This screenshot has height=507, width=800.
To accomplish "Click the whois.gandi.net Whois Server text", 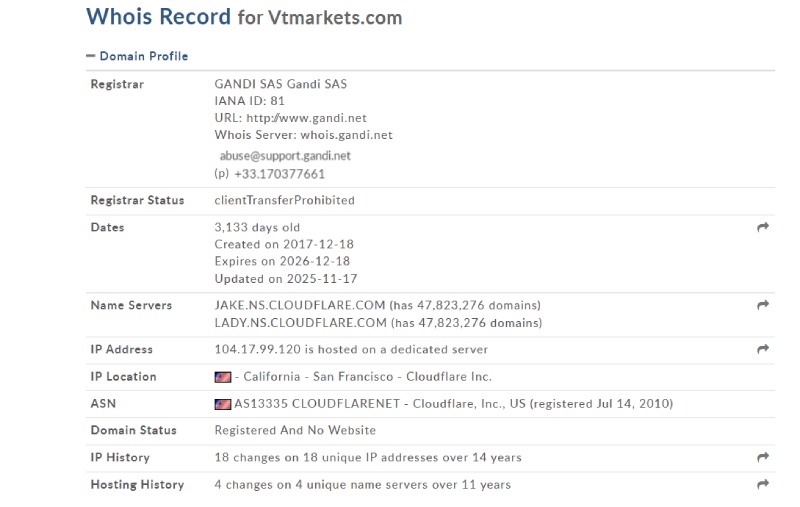I will (346, 135).
